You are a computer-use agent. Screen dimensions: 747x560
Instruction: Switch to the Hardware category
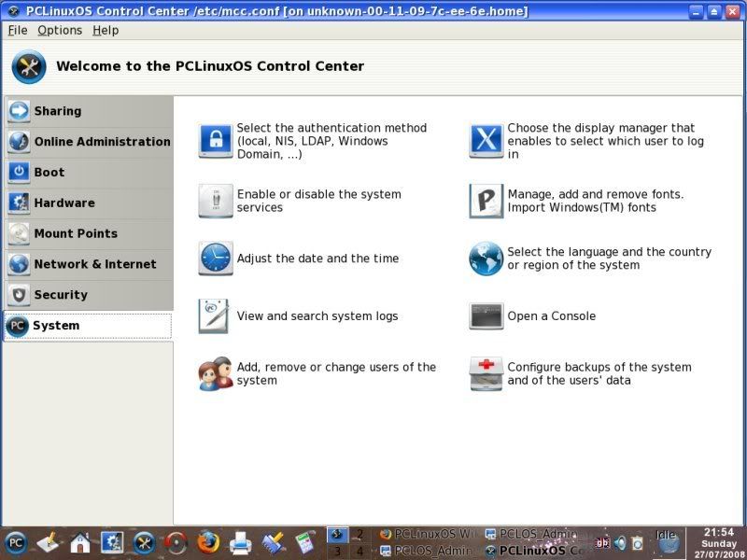(89, 203)
